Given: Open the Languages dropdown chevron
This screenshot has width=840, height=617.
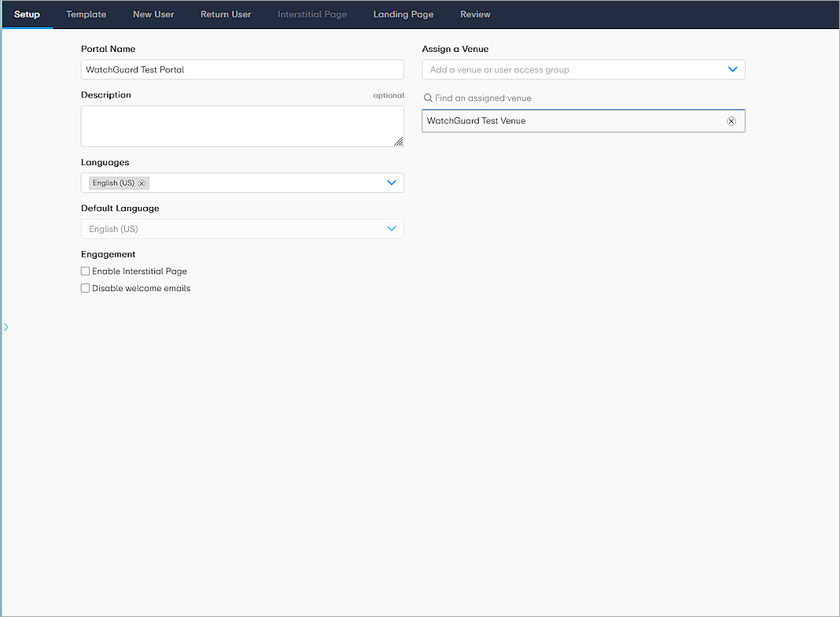Looking at the screenshot, I should point(391,182).
